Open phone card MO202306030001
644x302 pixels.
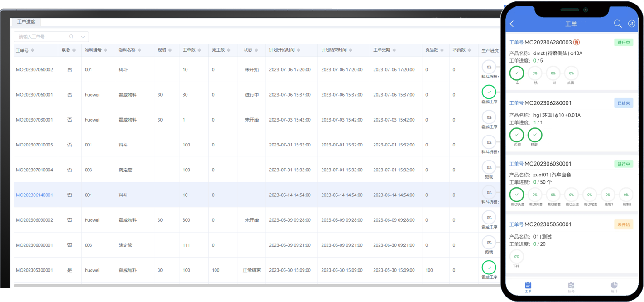(571, 183)
